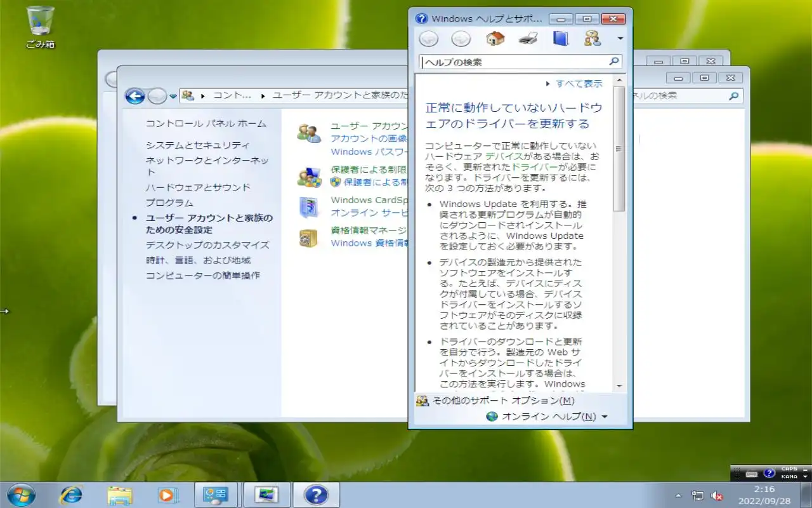Click ユーザー アカウントと家族 breadcrumb in address bar

pos(341,95)
